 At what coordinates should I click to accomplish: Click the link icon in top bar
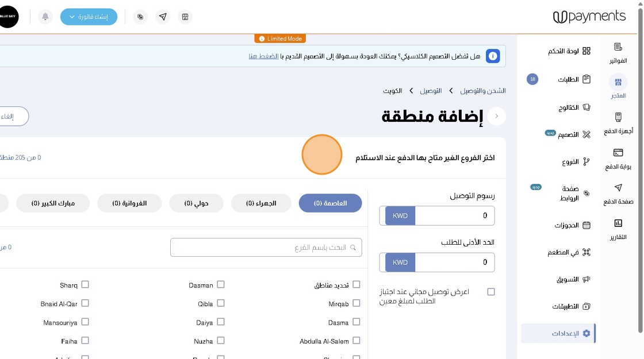tap(140, 17)
